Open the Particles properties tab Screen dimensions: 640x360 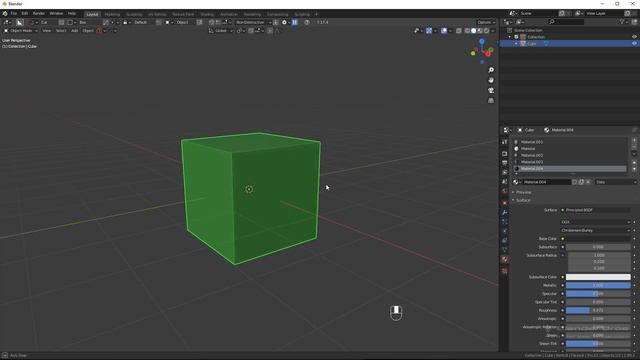504,222
